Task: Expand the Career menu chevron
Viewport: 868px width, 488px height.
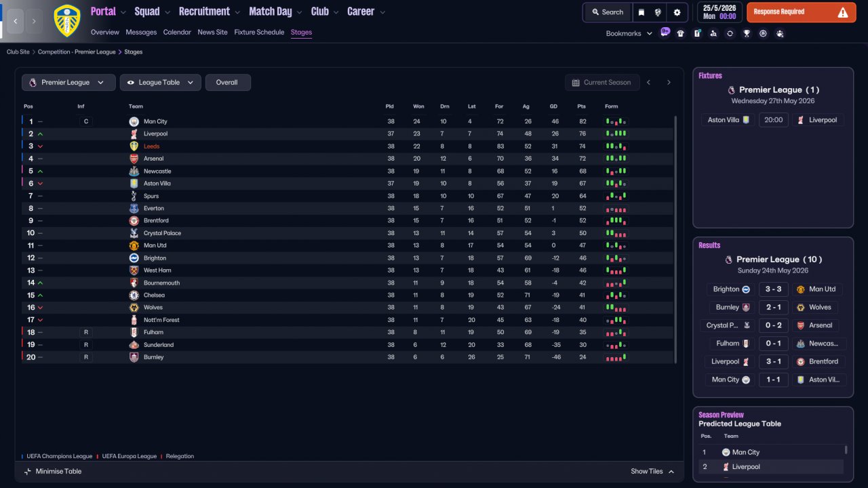Action: click(382, 12)
